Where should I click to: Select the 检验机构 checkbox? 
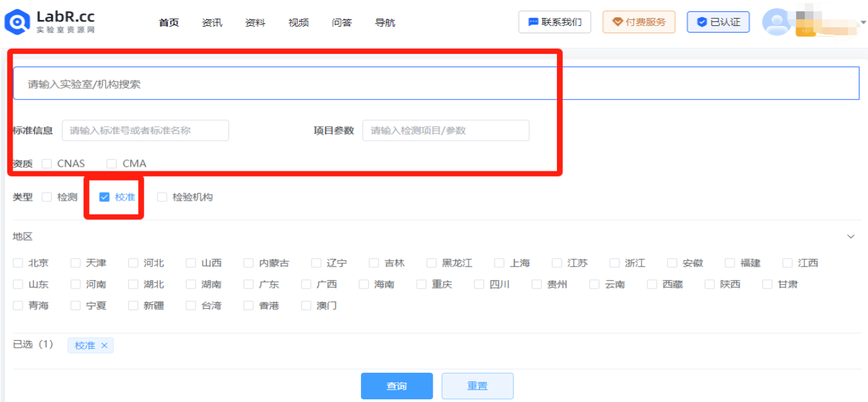pos(162,197)
